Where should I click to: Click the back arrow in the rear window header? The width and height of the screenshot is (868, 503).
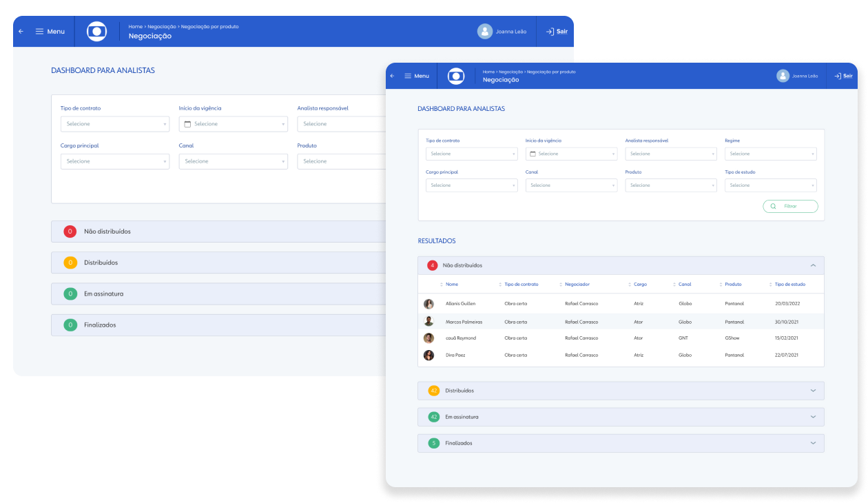(21, 32)
